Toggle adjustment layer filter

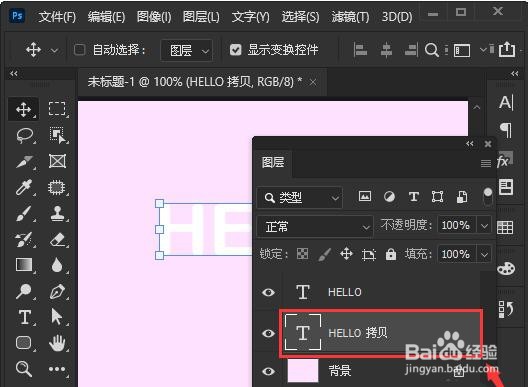pos(389,196)
